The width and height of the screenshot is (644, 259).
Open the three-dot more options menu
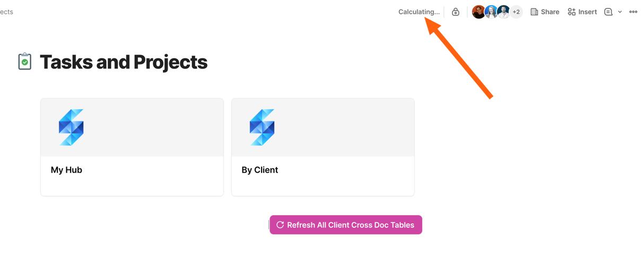[x=633, y=12]
